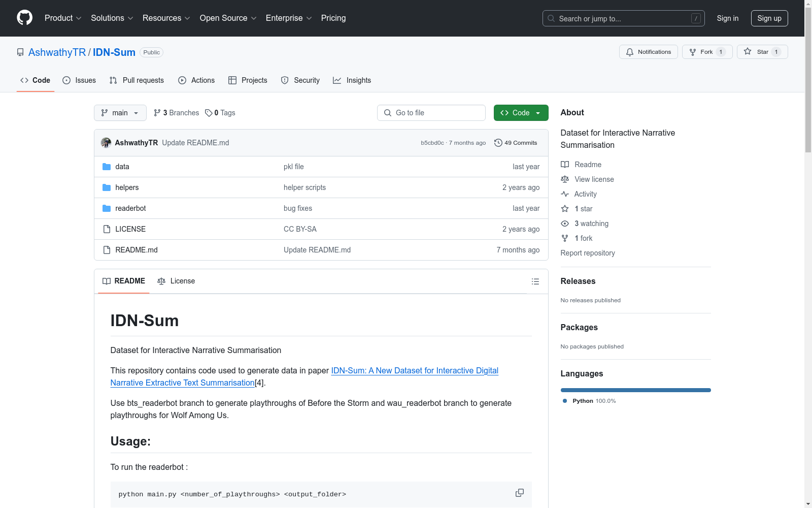Open the IDN-Sum paper link

coord(304,376)
